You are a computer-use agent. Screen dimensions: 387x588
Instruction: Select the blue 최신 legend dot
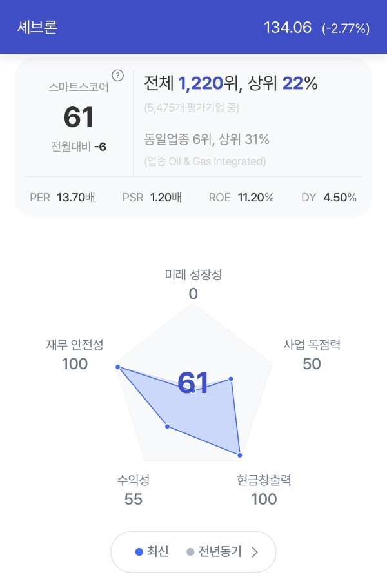(139, 552)
